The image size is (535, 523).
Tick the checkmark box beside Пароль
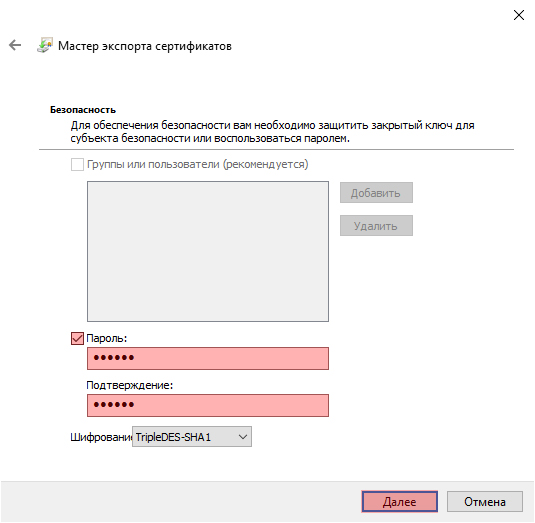(x=77, y=338)
